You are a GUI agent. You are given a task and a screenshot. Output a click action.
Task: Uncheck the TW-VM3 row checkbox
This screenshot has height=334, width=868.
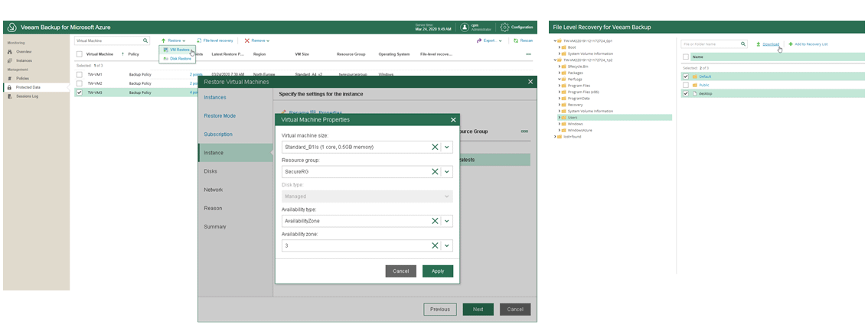click(x=79, y=92)
